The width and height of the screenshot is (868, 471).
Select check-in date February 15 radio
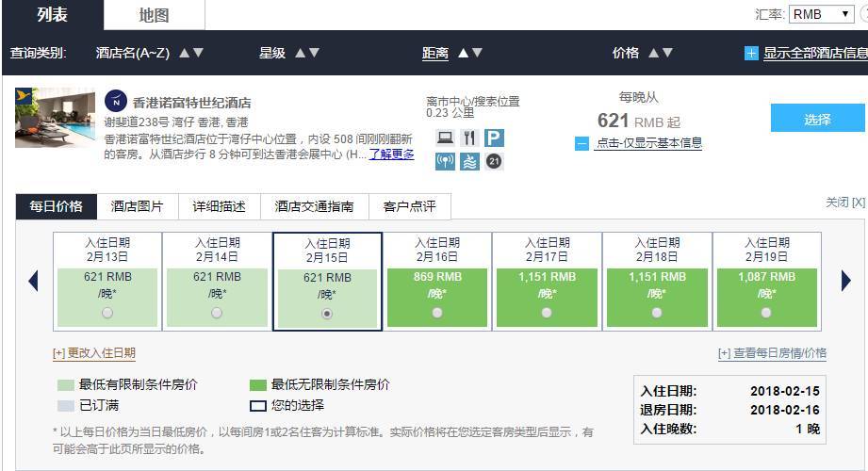327,314
